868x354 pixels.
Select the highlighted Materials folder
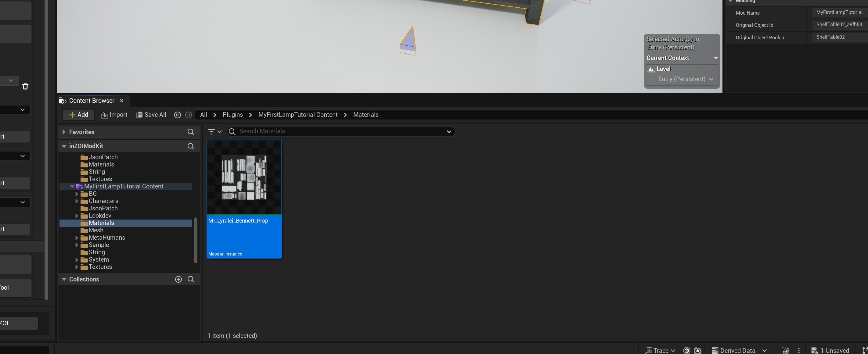pos(125,223)
